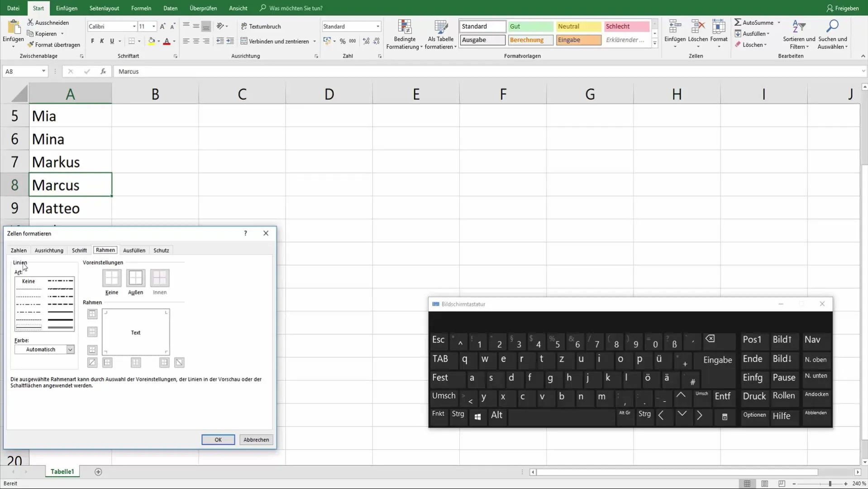Open the Datei menu
Image resolution: width=868 pixels, height=489 pixels.
(13, 8)
